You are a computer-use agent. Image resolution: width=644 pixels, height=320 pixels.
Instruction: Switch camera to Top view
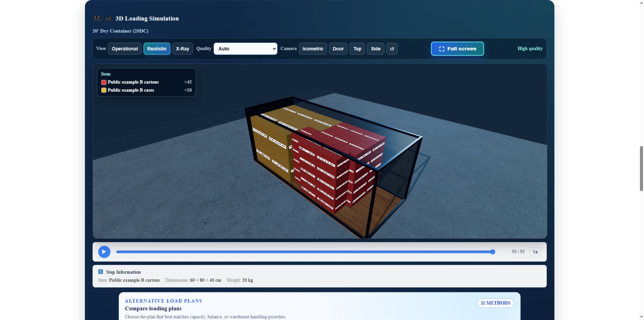[357, 49]
